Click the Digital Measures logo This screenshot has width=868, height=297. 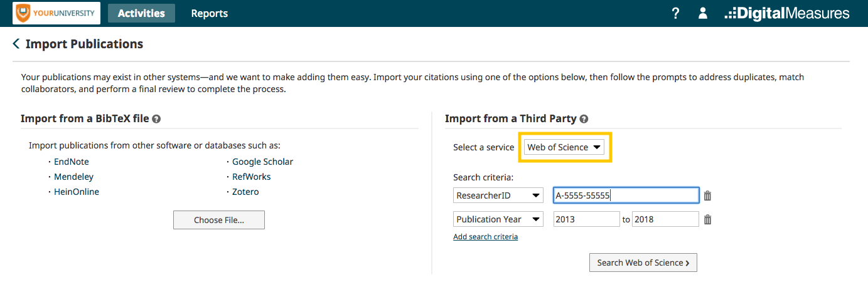(x=787, y=13)
